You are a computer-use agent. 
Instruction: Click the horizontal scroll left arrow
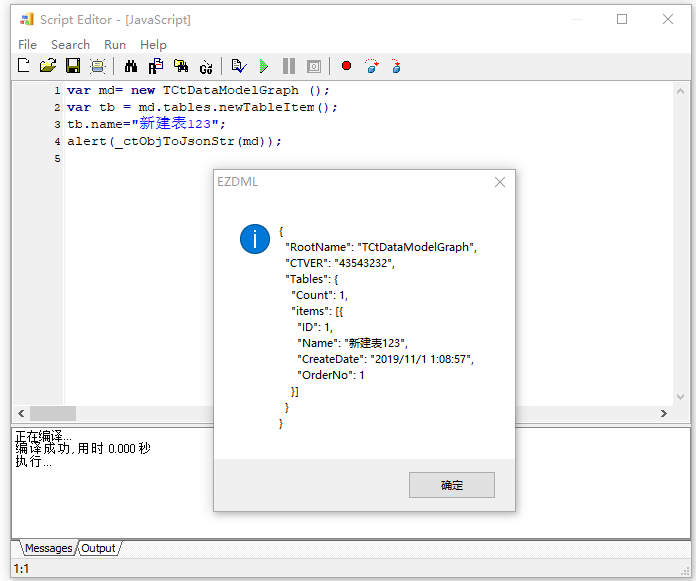coord(21,413)
